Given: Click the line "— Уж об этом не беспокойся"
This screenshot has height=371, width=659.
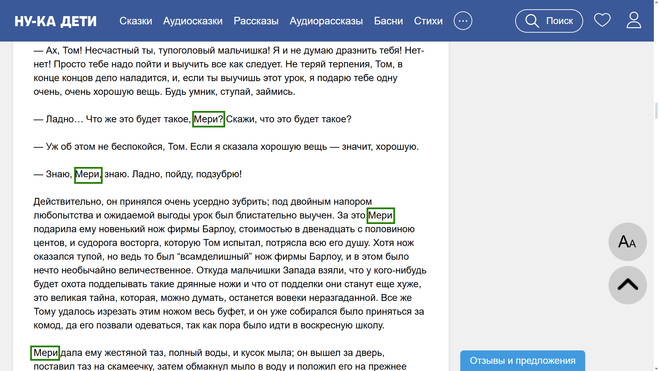Looking at the screenshot, I should coord(226,147).
